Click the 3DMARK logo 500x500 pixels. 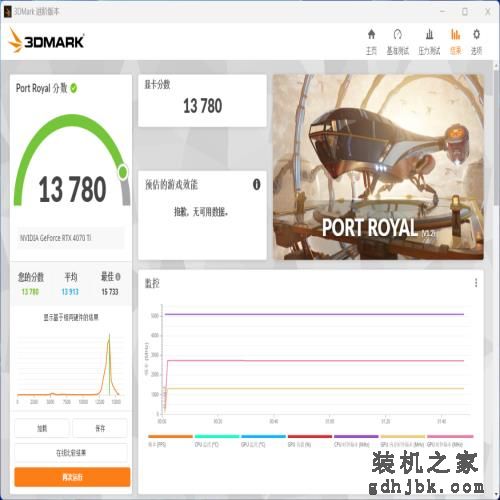click(x=46, y=41)
